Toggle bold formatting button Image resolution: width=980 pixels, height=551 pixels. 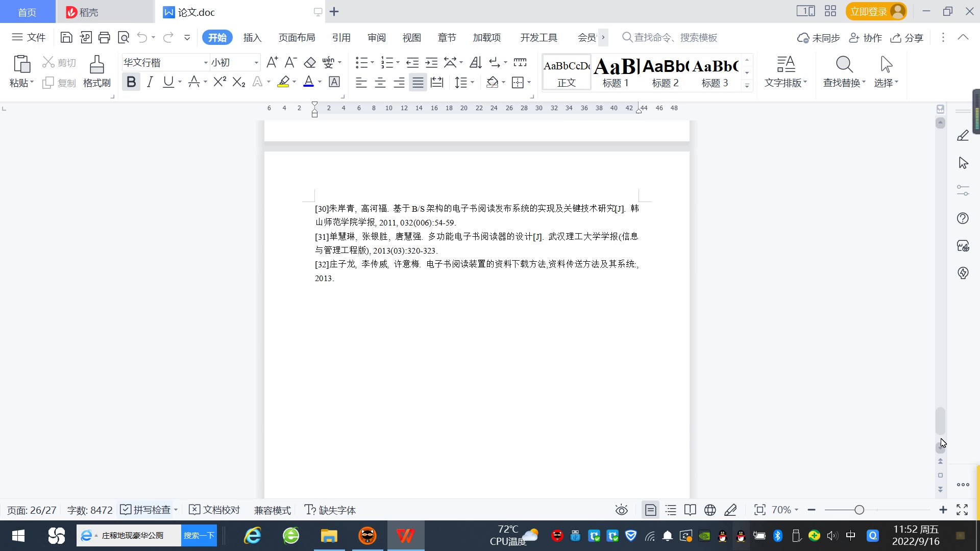pos(131,82)
